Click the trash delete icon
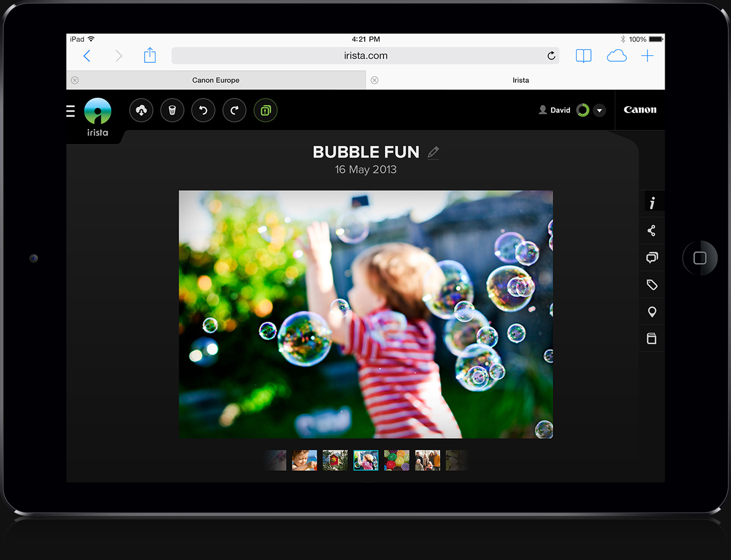Image resolution: width=731 pixels, height=560 pixels. tap(172, 110)
